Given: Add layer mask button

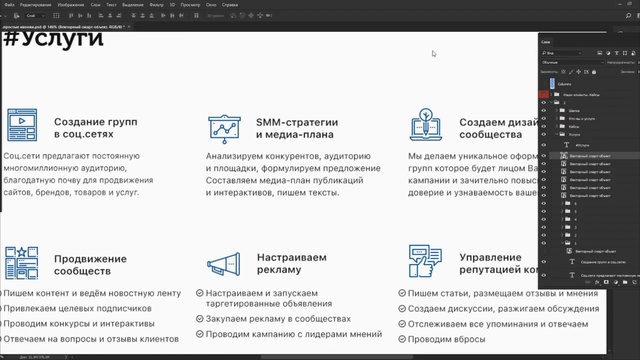Looking at the screenshot, I should 606,282.
